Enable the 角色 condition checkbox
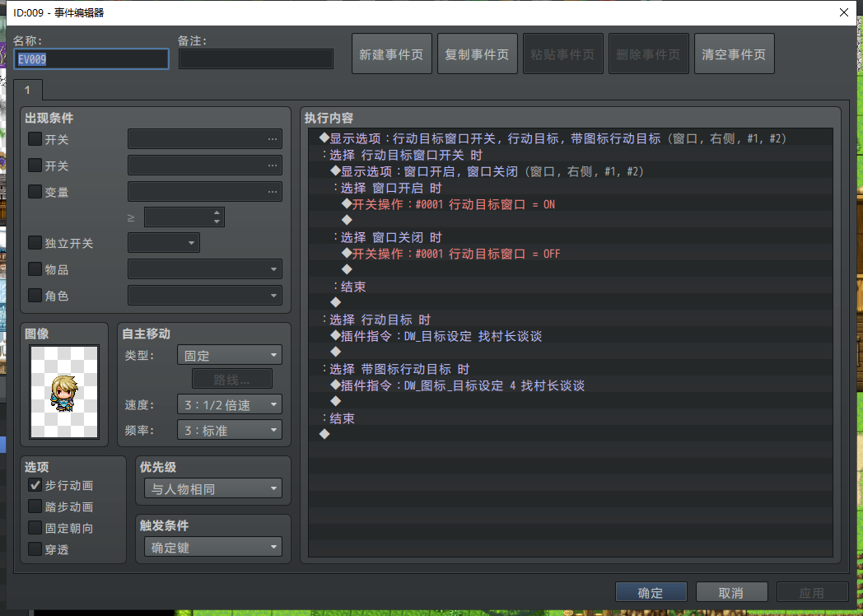863x616 pixels. (35, 295)
